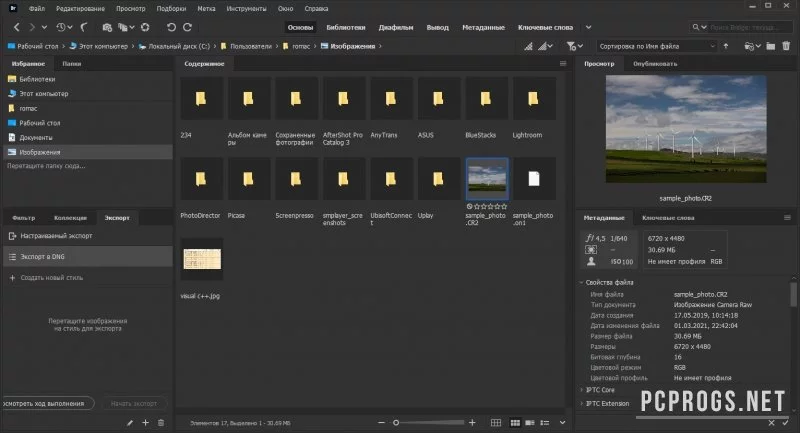Open the parent-folder navigation dropdown arrow
The height and width of the screenshot is (433, 800).
click(x=44, y=28)
